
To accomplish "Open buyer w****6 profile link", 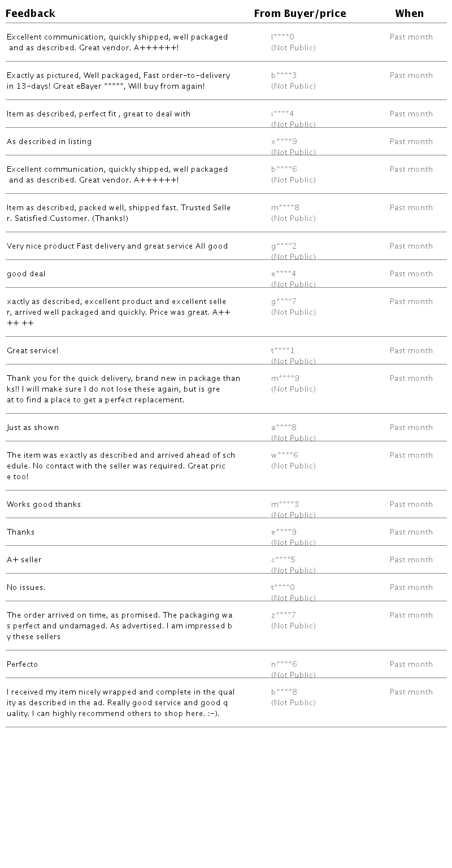I will point(285,455).
